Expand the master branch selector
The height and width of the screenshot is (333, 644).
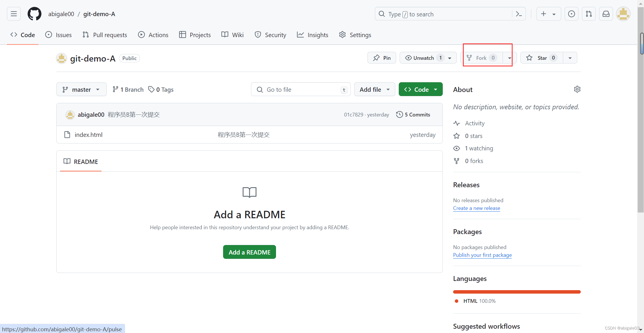tap(81, 89)
